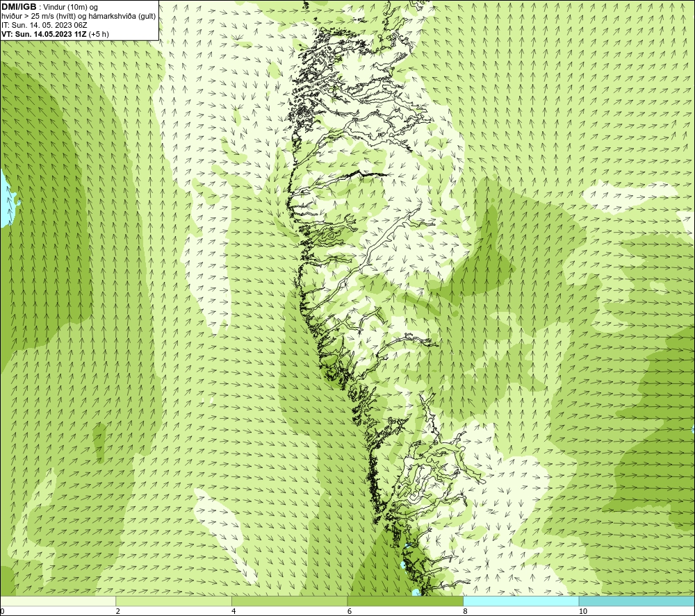Click the scale label '6'
695x616 pixels.
350,611
